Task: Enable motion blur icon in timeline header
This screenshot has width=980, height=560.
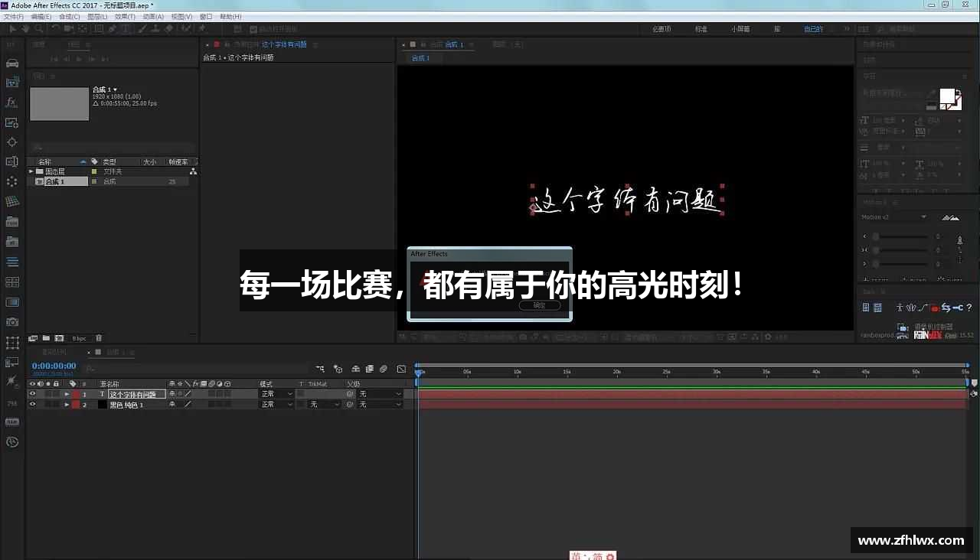Action: [384, 369]
